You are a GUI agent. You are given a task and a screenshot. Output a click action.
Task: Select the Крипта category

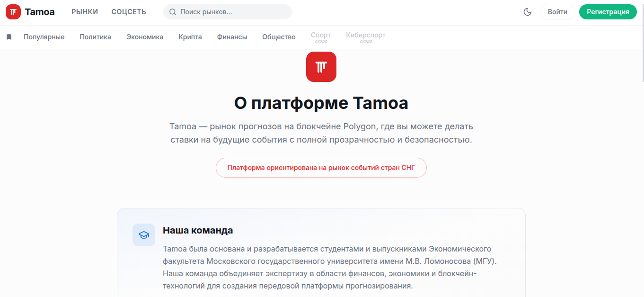(190, 36)
